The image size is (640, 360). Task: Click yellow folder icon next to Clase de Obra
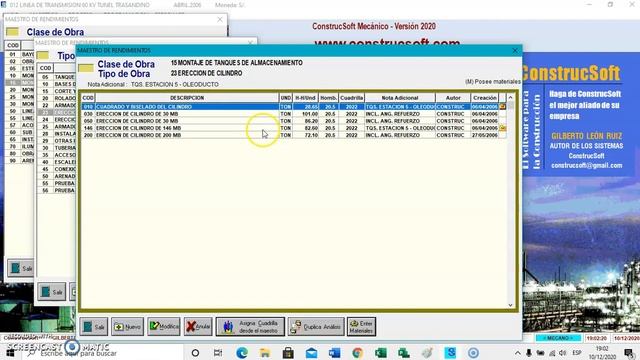point(86,68)
